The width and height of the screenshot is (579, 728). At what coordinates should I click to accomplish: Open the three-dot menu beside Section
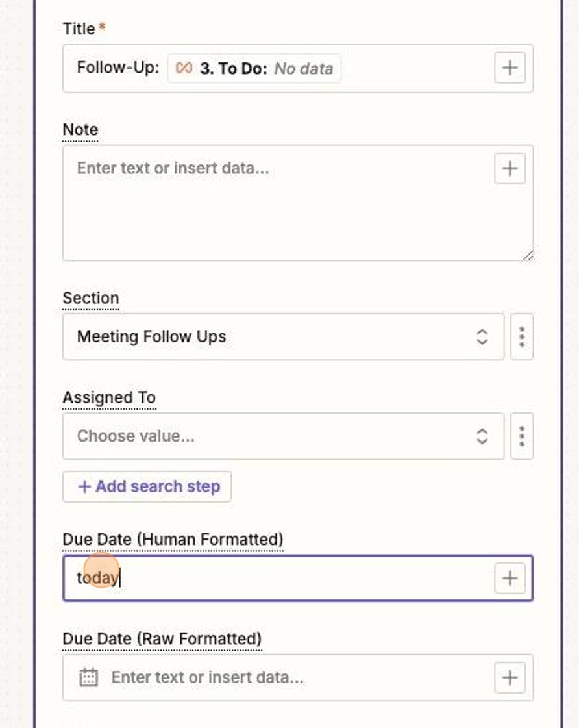(522, 336)
